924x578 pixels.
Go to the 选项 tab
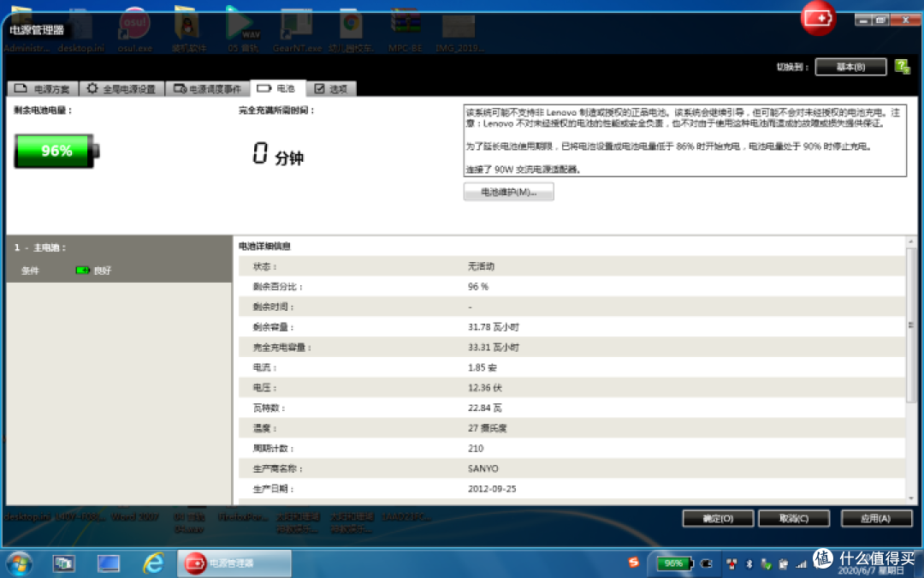click(331, 89)
